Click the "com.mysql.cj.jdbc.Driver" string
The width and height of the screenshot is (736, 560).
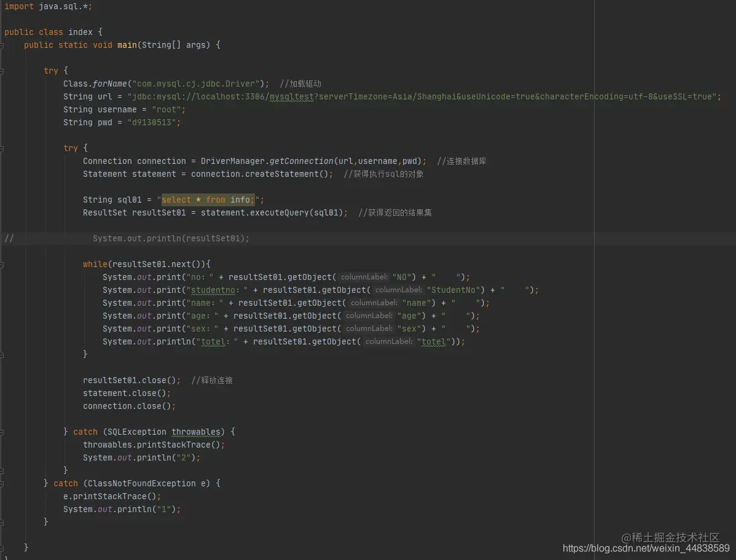[196, 84]
